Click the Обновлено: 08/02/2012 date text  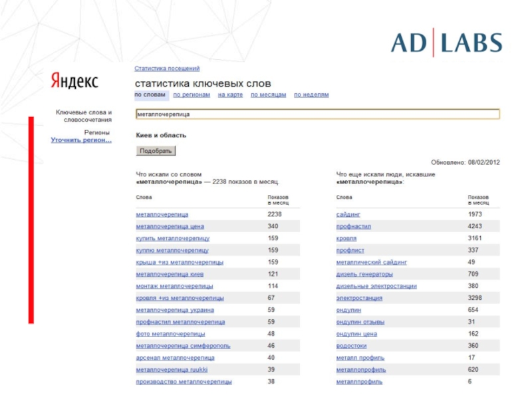point(465,162)
